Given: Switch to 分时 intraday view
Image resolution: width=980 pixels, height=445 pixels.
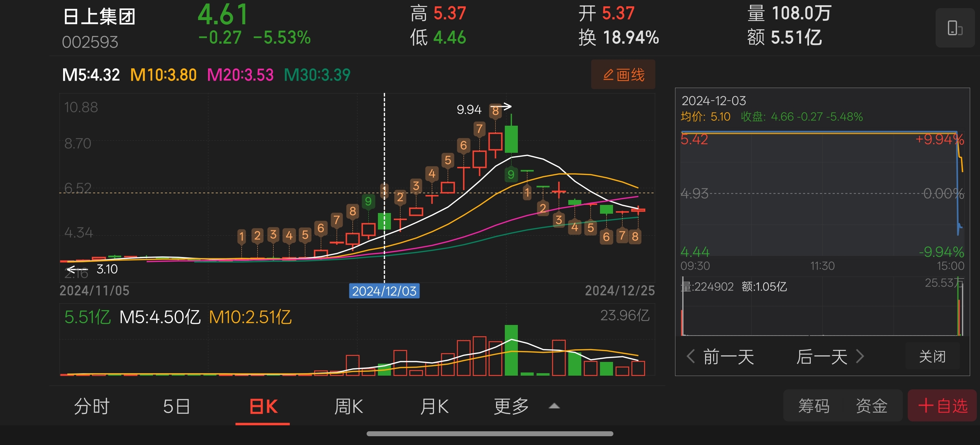Looking at the screenshot, I should point(91,406).
